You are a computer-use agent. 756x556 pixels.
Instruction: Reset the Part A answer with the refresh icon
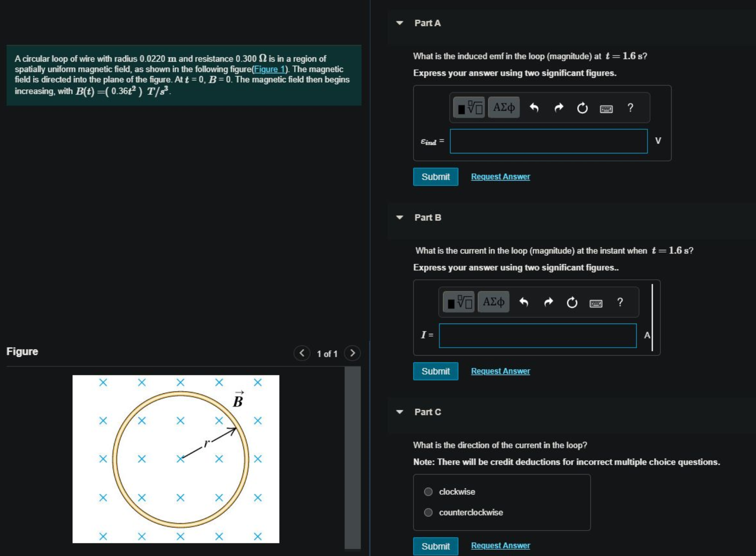tap(582, 107)
